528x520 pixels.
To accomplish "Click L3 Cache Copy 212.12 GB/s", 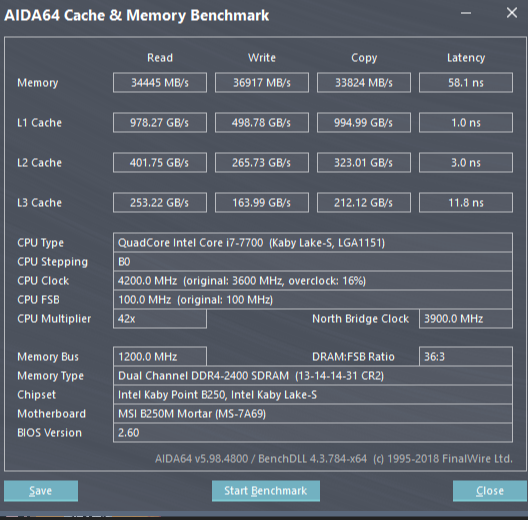I will click(364, 203).
